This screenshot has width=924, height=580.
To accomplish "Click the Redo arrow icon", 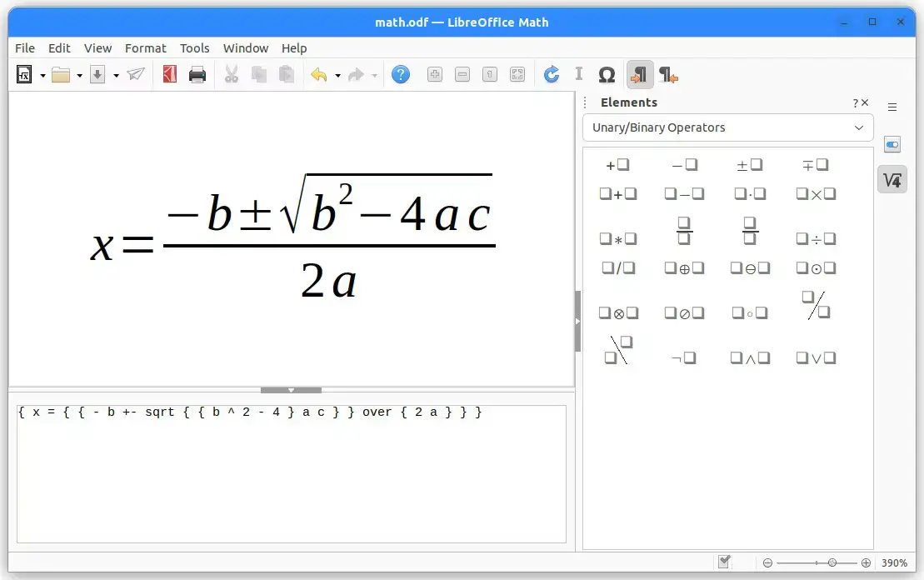I will [x=355, y=75].
